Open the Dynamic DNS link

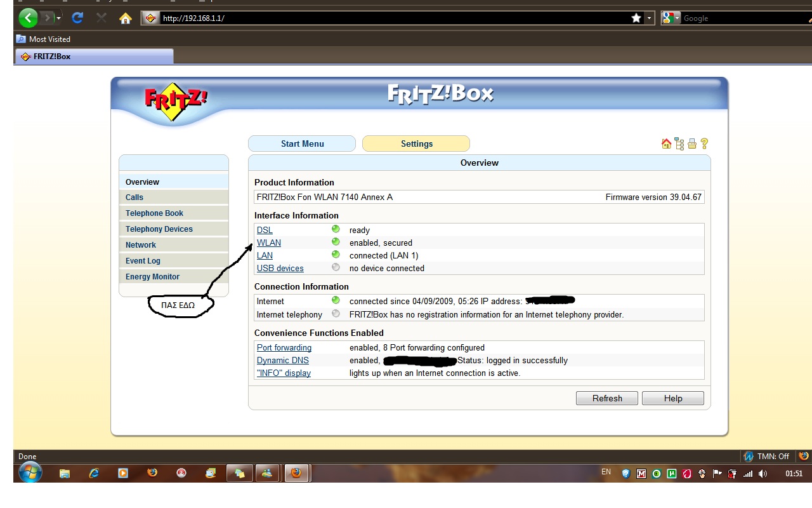(x=283, y=360)
